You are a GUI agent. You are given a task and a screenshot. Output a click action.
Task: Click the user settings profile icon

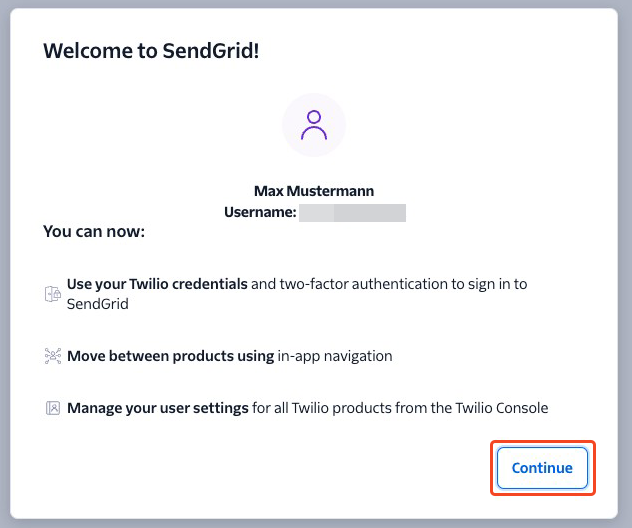coord(53,408)
